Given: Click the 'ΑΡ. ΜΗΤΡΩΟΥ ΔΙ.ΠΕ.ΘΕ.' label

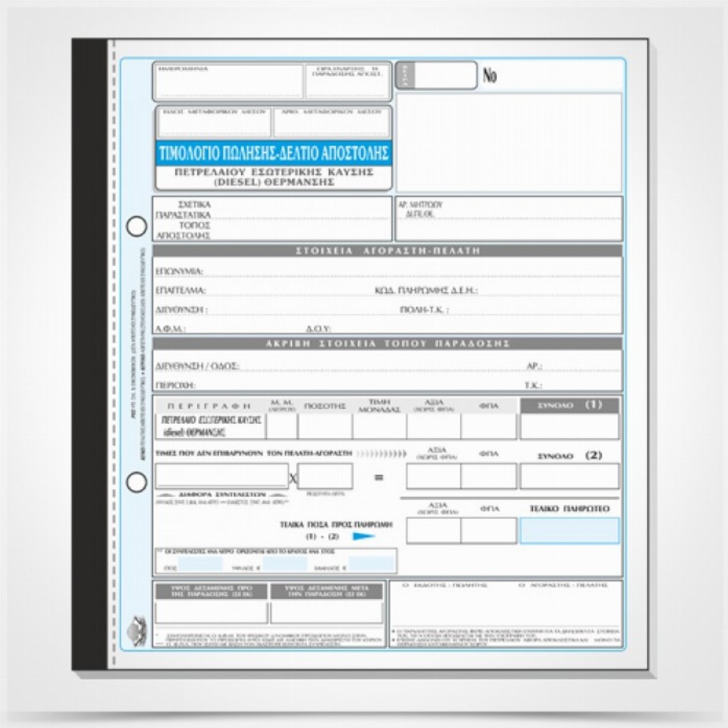Looking at the screenshot, I should 420,209.
